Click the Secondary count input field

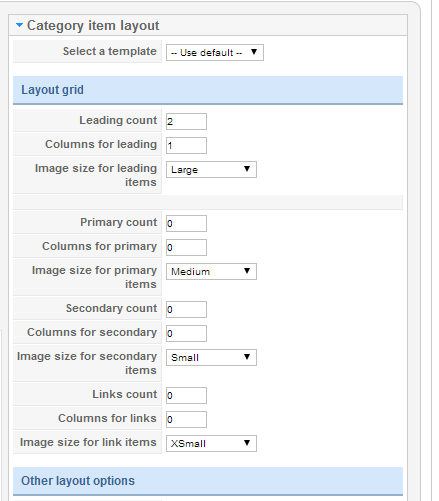tap(186, 309)
